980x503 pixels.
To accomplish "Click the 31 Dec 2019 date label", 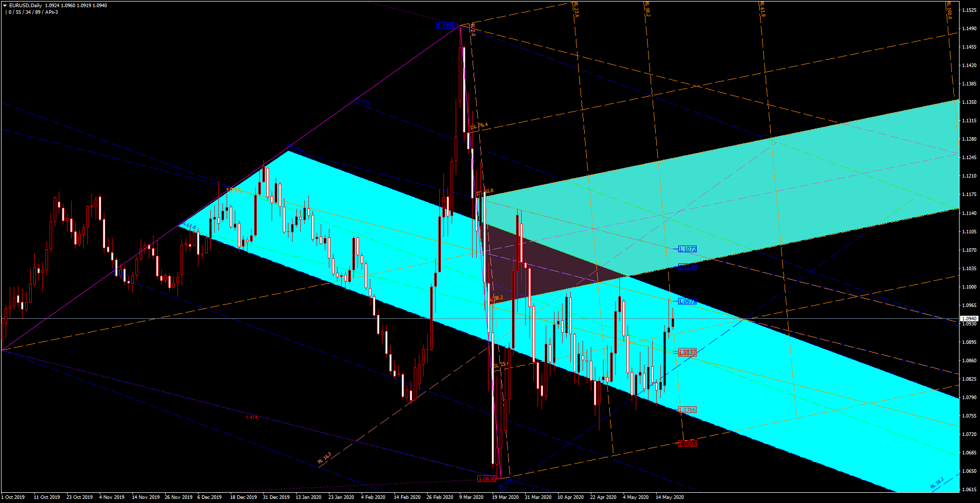I will (276, 497).
